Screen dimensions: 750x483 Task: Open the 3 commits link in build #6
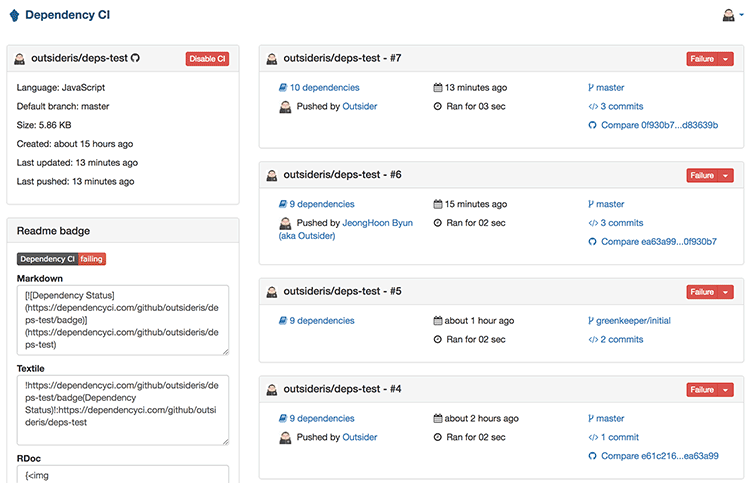[622, 223]
